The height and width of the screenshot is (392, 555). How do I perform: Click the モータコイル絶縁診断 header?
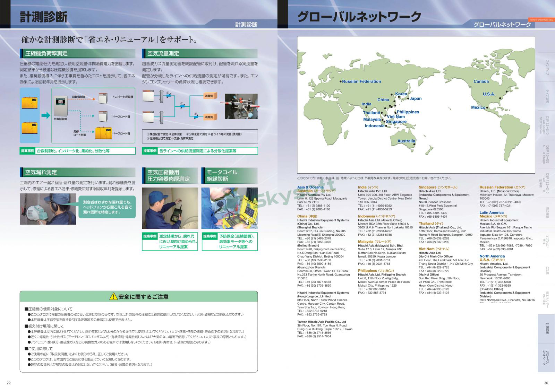230,175
